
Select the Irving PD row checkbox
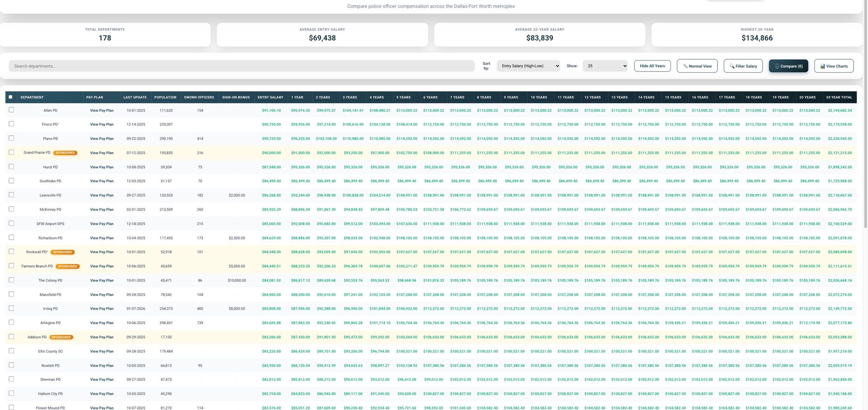pos(11,308)
